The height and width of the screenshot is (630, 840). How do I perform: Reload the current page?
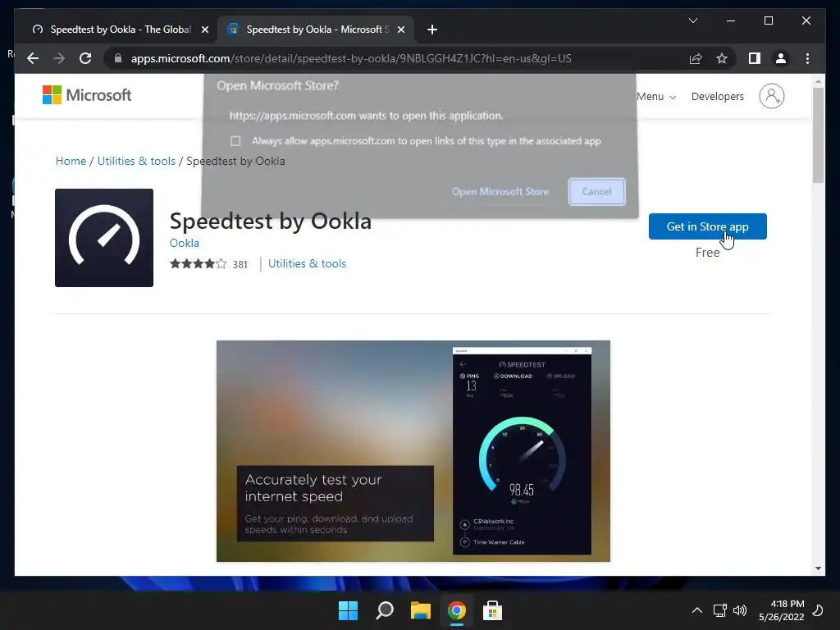[x=85, y=58]
